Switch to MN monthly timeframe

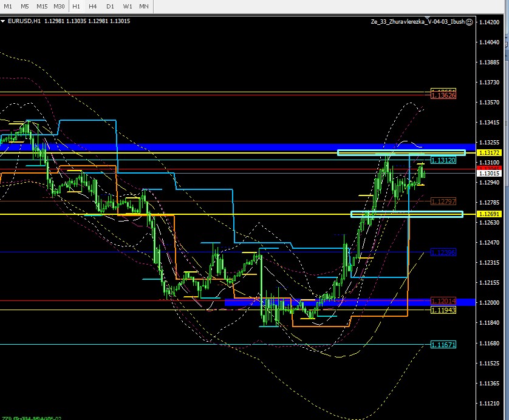tap(144, 6)
